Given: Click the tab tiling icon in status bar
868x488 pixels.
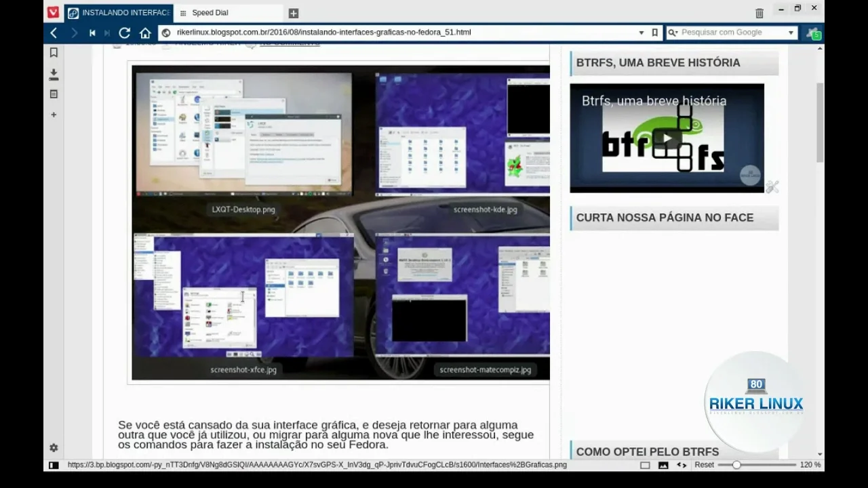Looking at the screenshot, I should [645, 465].
